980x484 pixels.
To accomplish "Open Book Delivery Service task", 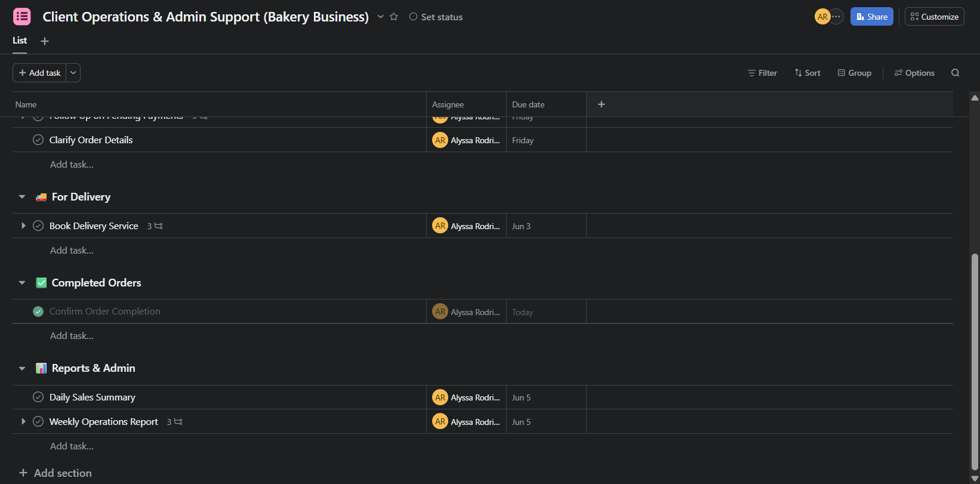I will click(94, 226).
